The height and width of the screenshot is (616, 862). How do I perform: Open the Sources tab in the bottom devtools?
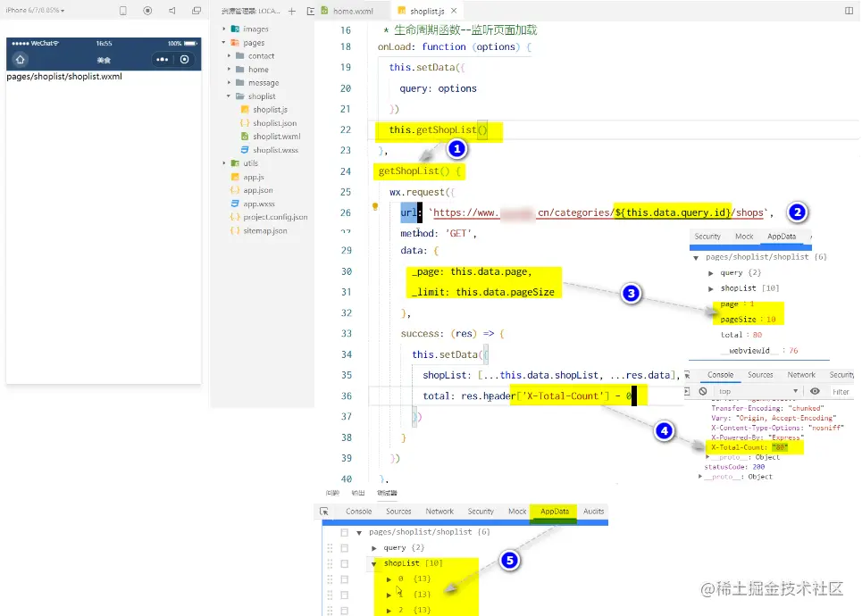(x=398, y=511)
